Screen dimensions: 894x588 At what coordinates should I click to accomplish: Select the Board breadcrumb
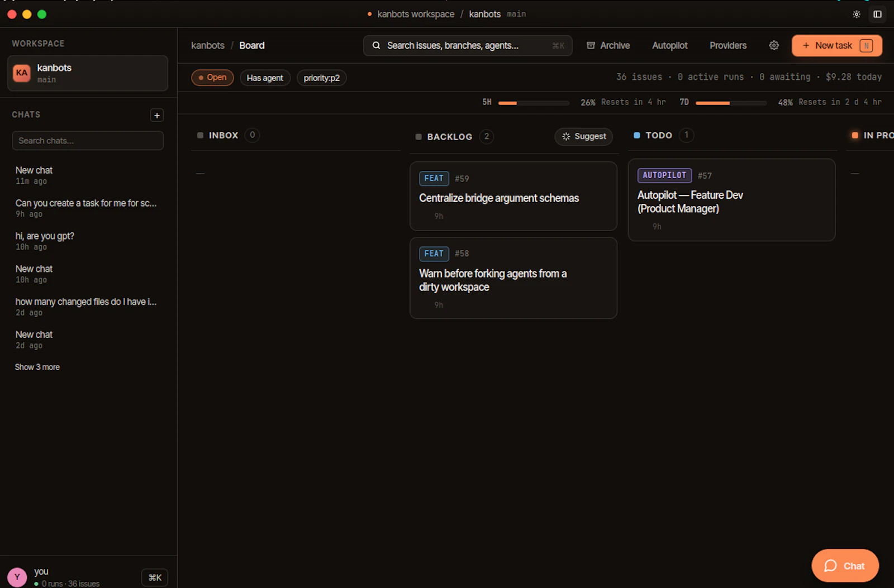(x=252, y=45)
